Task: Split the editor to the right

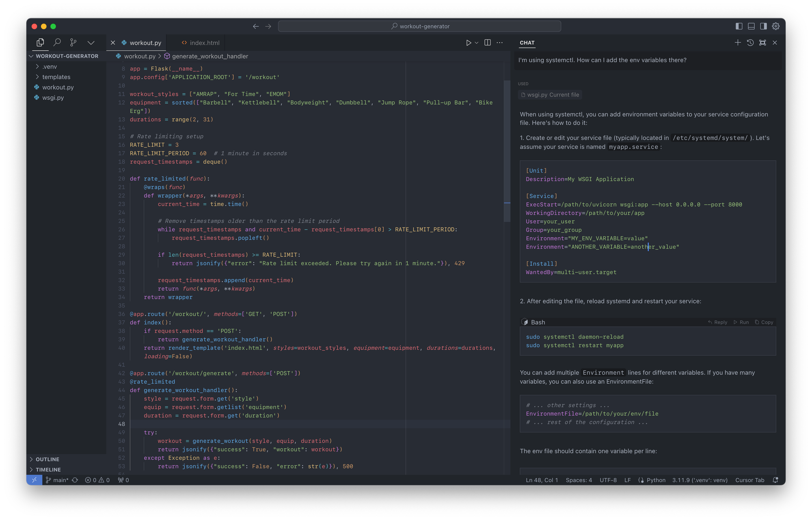Action: tap(488, 43)
